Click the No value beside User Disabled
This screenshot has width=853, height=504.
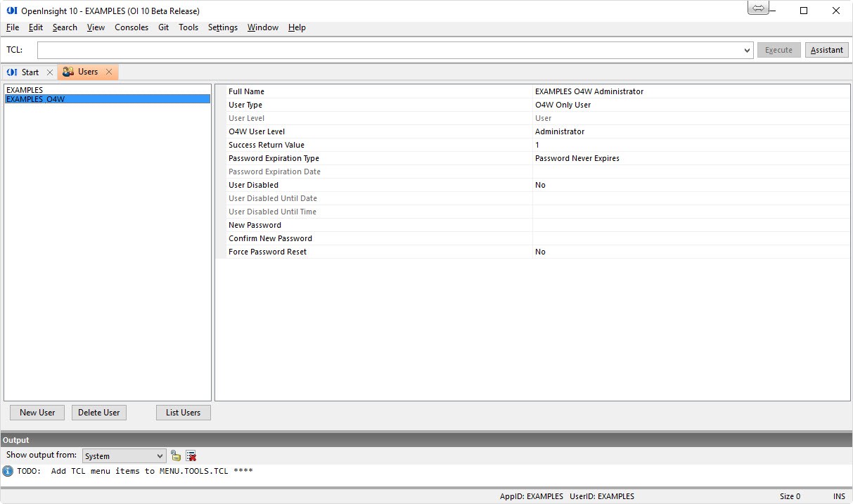(540, 185)
